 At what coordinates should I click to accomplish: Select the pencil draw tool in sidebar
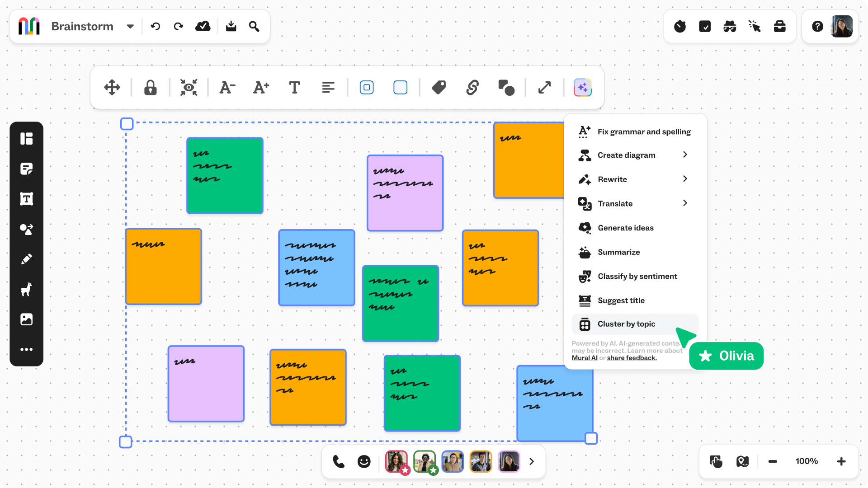click(x=27, y=259)
